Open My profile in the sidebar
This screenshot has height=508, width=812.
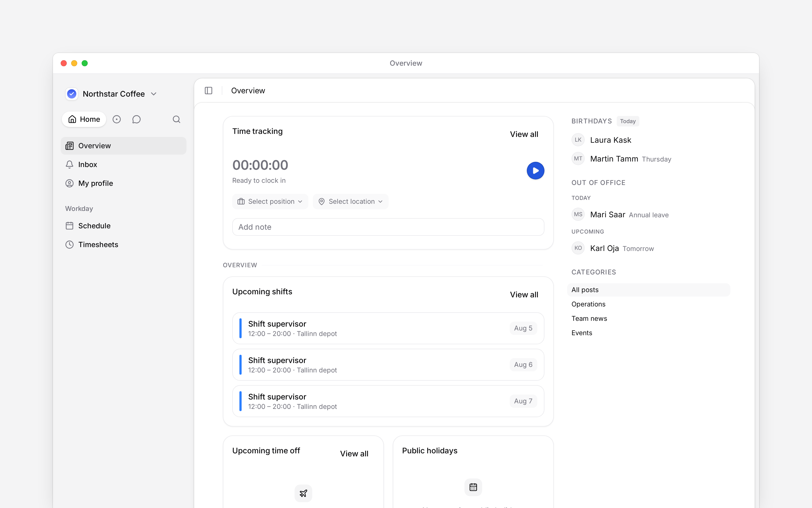pyautogui.click(x=124, y=183)
